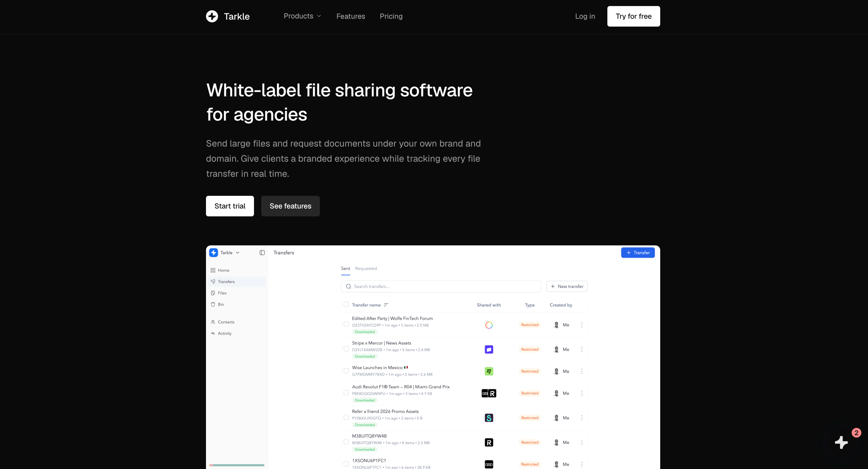Image resolution: width=868 pixels, height=469 pixels.
Task: Check the Stripe x Mercor transfer checkbox
Action: click(346, 349)
